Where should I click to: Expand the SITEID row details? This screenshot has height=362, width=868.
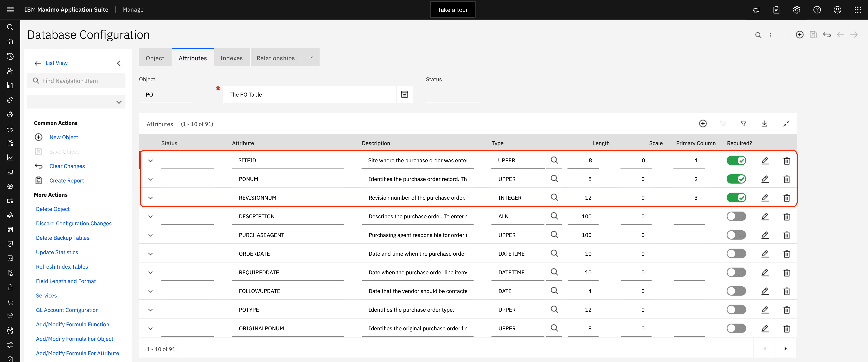(x=150, y=161)
